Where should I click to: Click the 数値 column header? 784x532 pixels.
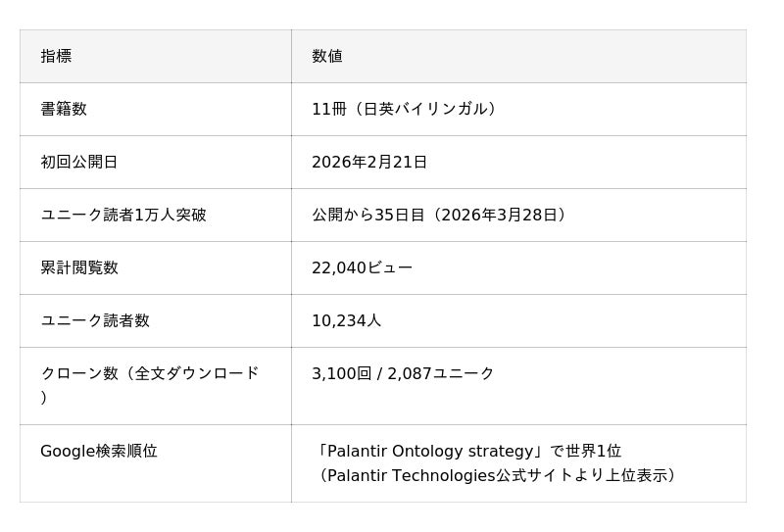click(327, 56)
